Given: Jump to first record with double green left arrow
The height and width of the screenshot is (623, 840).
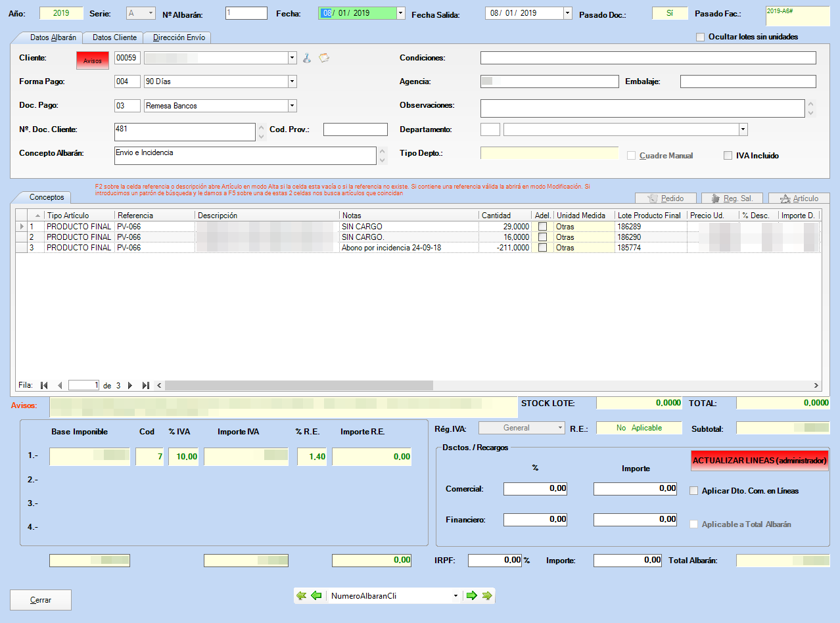Looking at the screenshot, I should point(302,596).
